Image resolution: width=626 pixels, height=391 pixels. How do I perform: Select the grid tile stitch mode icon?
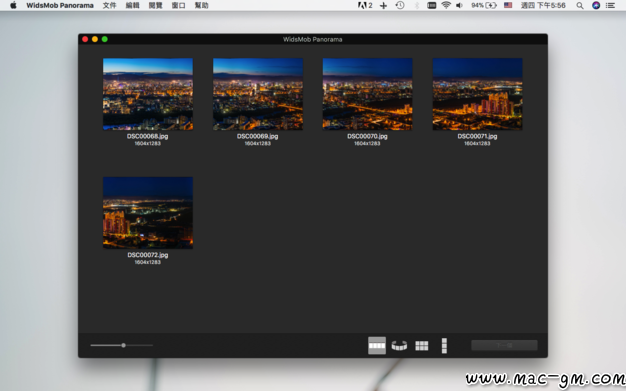pos(422,345)
